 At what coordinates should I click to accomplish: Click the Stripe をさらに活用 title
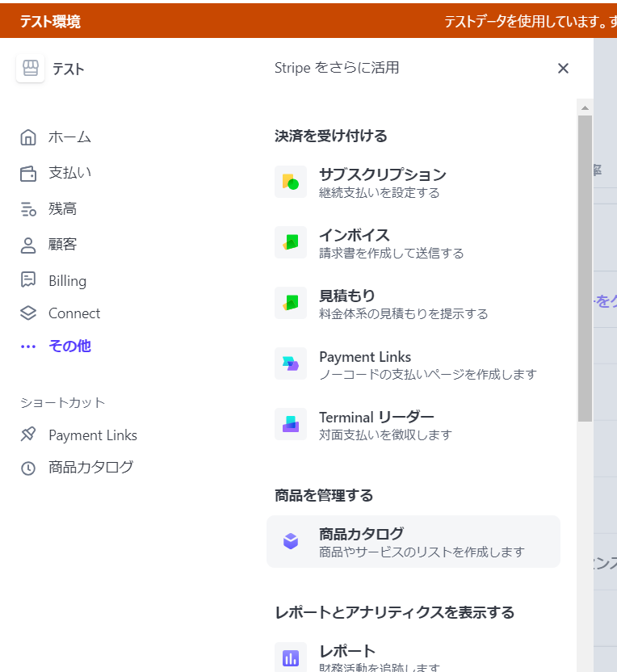click(337, 68)
